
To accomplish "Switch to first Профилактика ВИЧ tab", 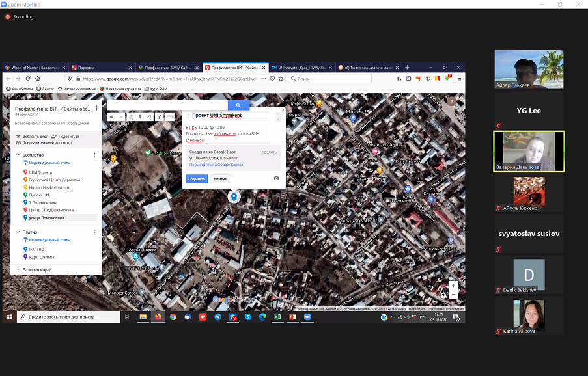I will [167, 68].
